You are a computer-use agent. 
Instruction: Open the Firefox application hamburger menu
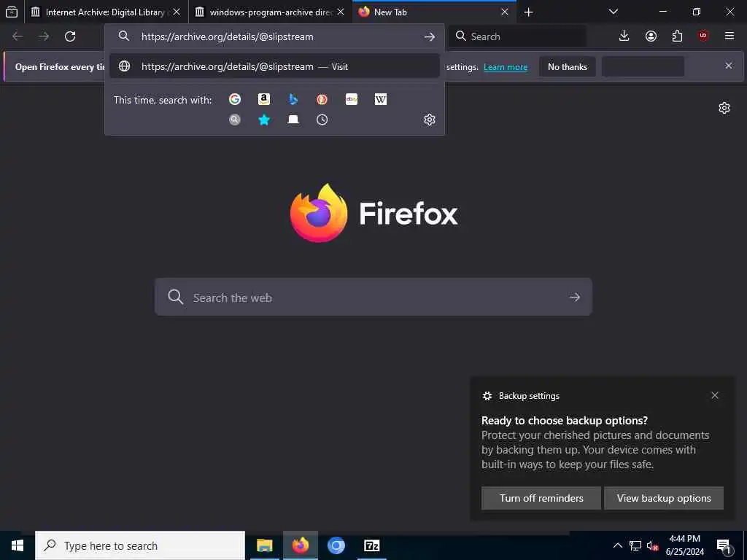tap(729, 36)
